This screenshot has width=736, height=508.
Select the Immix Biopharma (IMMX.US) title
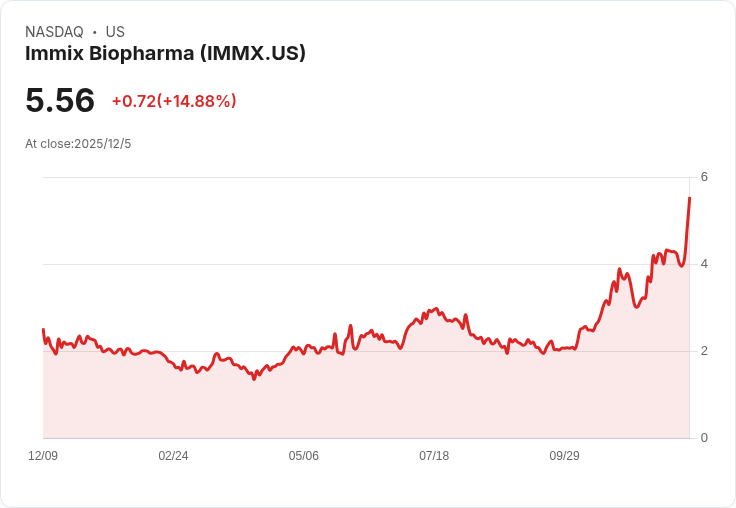click(165, 53)
